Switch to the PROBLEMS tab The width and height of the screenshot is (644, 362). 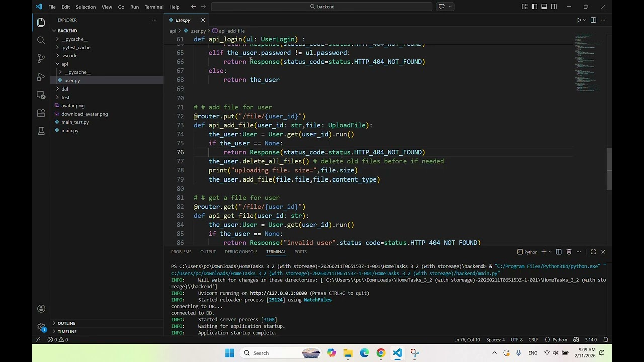coord(181,252)
